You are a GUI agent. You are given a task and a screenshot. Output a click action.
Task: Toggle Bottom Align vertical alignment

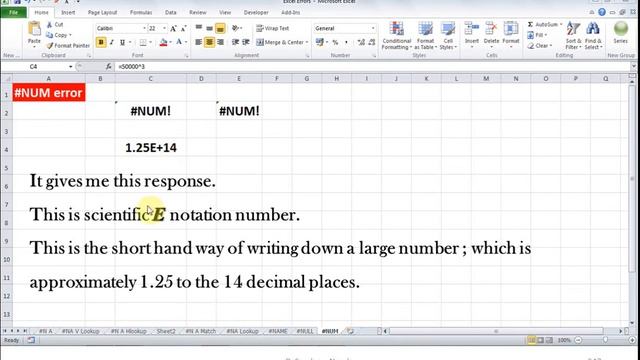tap(220, 28)
